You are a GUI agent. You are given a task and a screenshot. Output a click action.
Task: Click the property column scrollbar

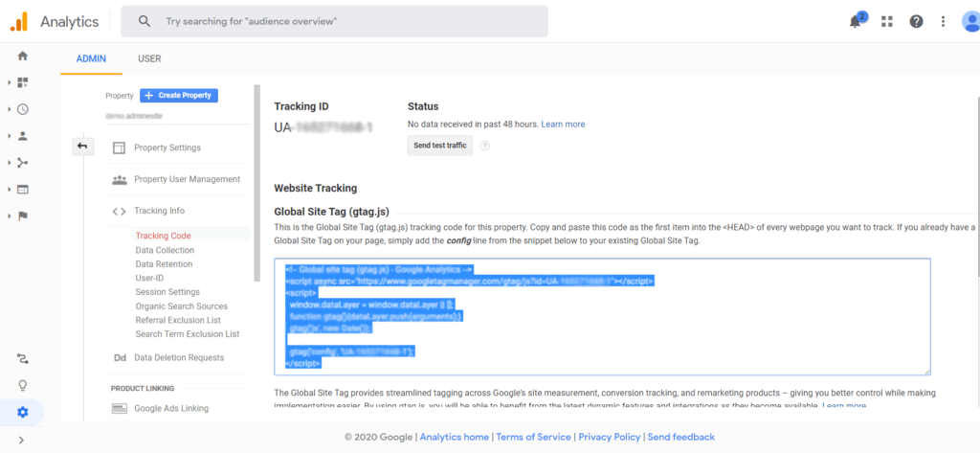pyautogui.click(x=256, y=183)
